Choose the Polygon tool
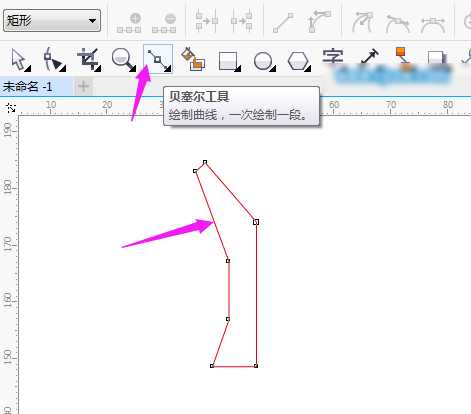The width and height of the screenshot is (471, 414). tap(298, 61)
